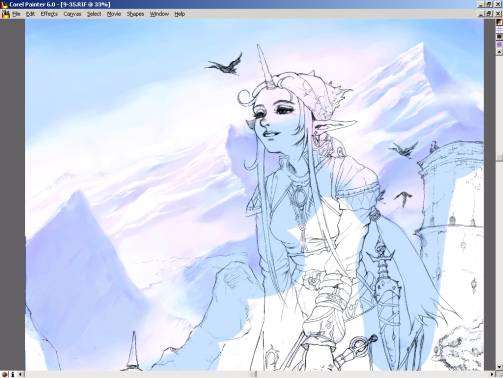Viewport: 503px width, 378px height.
Task: Open the Movie menu
Action: coord(114,14)
